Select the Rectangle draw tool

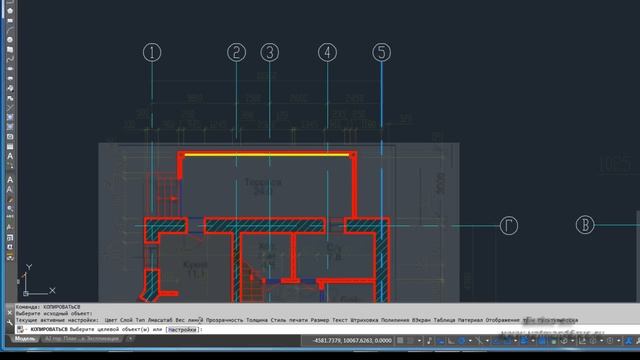(x=10, y=20)
